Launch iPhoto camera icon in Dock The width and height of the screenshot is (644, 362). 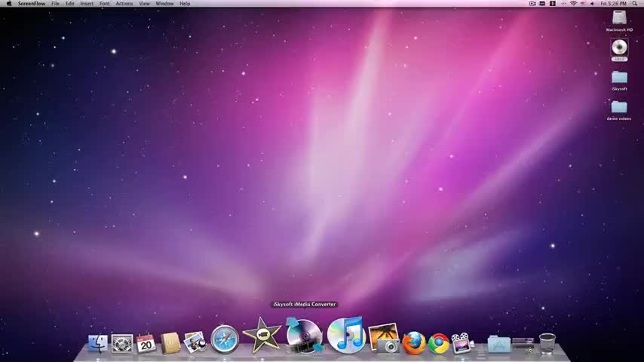tap(384, 338)
